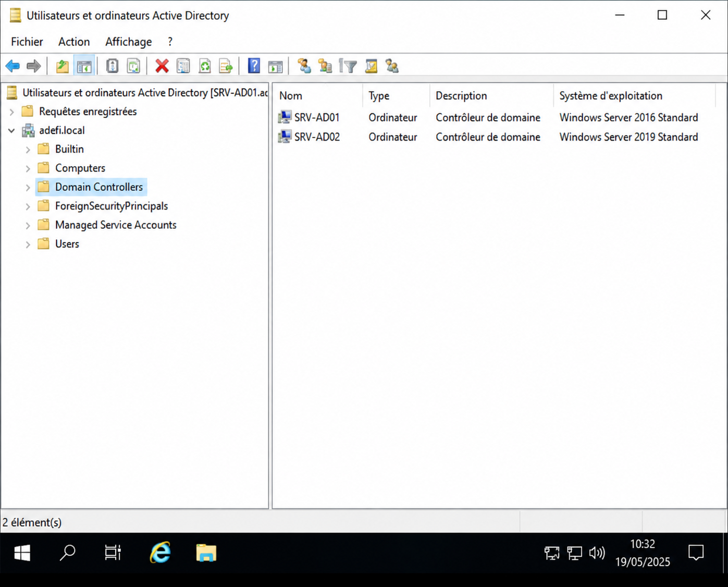728x587 pixels.
Task: Refresh the view with the green arrows icon
Action: point(205,66)
